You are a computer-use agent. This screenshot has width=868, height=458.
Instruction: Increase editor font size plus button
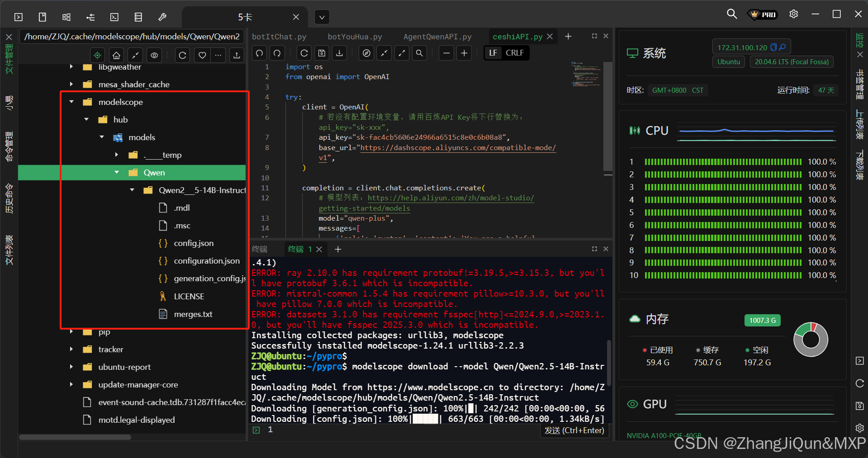[x=464, y=53]
